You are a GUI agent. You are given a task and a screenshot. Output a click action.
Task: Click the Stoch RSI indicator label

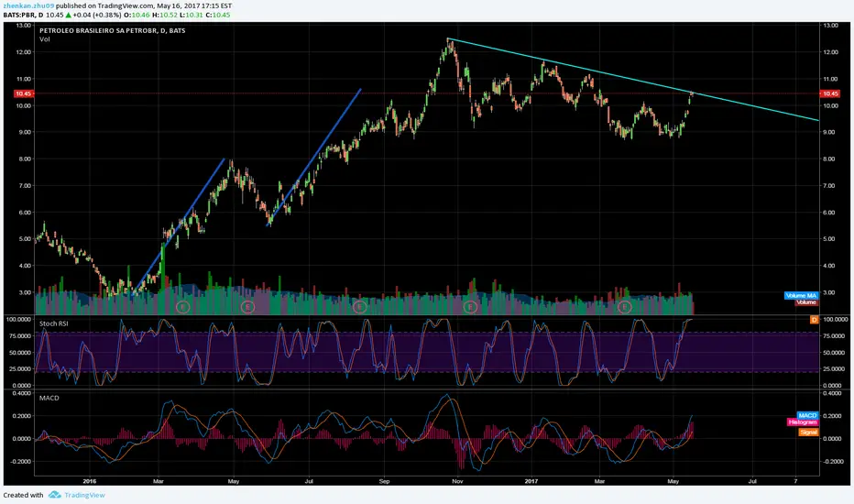54,323
